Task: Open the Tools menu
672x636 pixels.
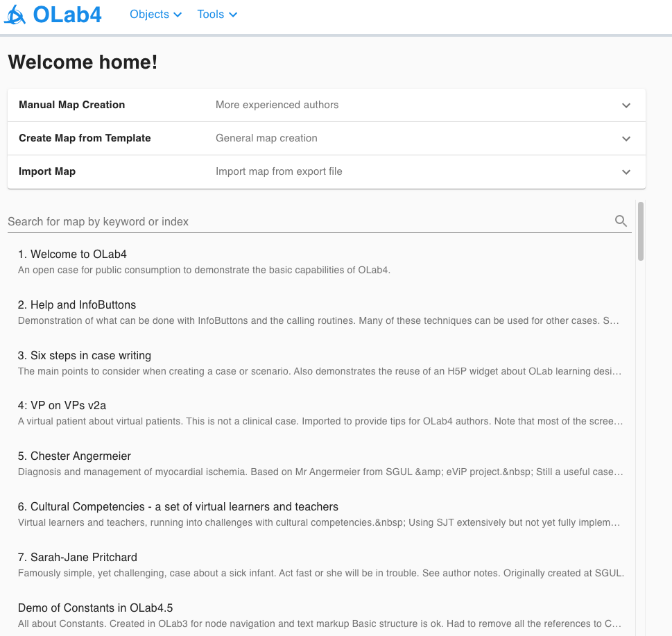Action: [x=217, y=14]
